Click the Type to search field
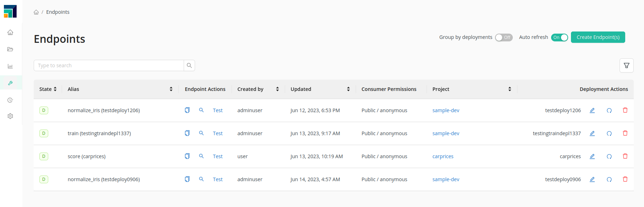This screenshot has width=644, height=207. (109, 65)
